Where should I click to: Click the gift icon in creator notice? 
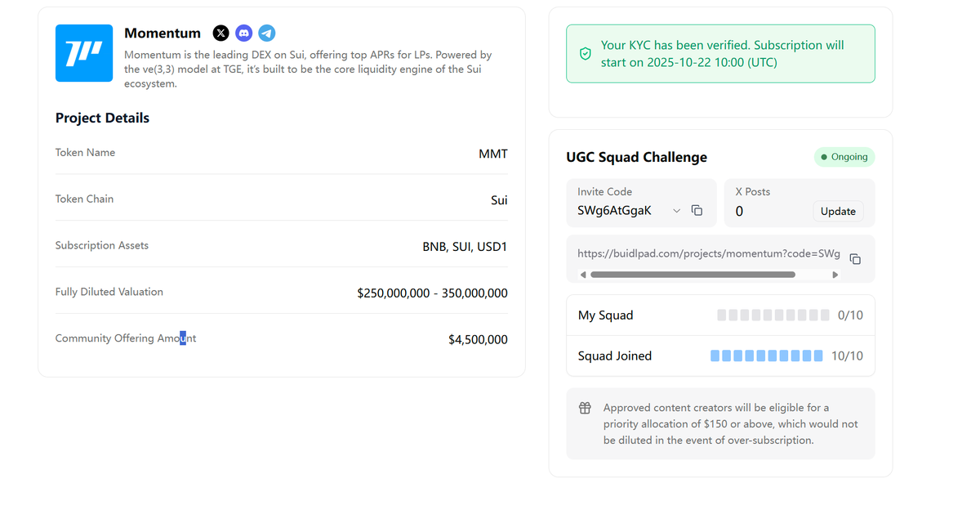click(585, 408)
